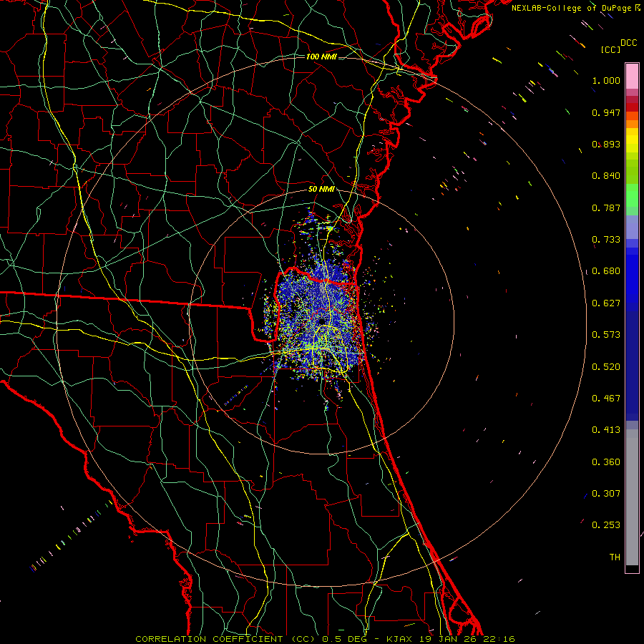Pick the gray band near 0.307
The width and height of the screenshot is (644, 644).
click(632, 497)
